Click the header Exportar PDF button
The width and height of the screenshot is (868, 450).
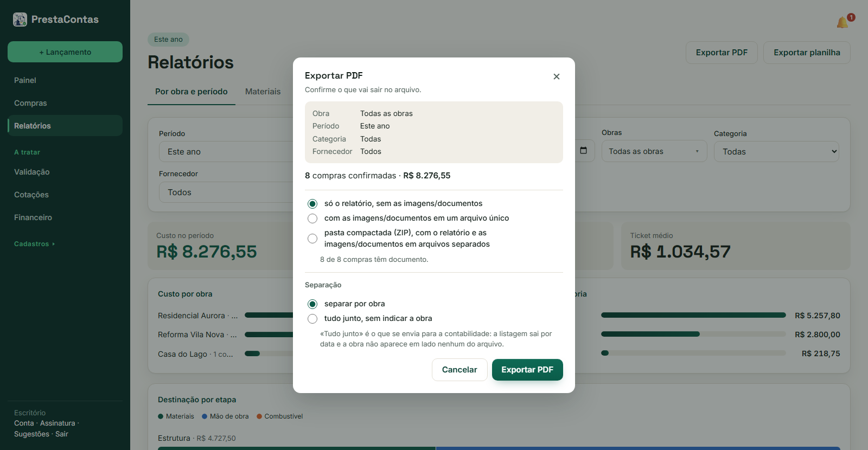(x=722, y=53)
